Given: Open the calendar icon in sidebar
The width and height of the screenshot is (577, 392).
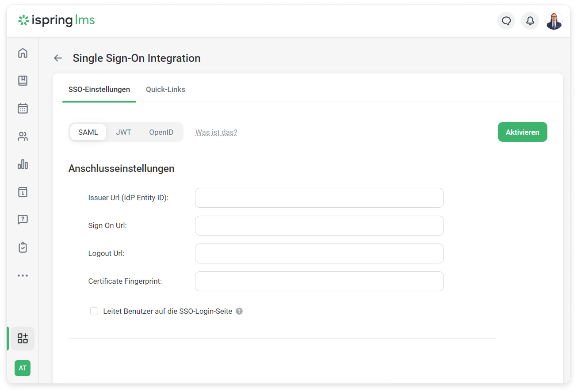Looking at the screenshot, I should tap(23, 108).
